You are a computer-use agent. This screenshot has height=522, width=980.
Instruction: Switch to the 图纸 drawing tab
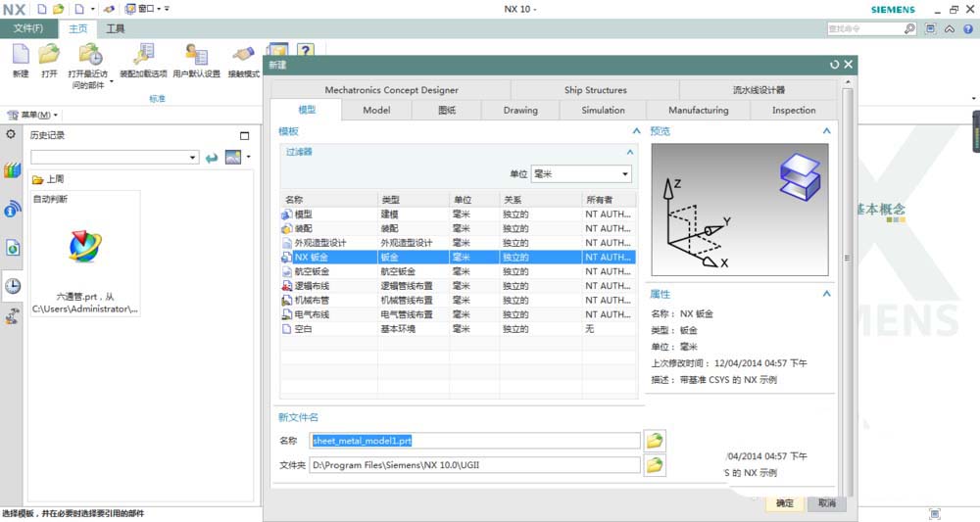tap(447, 110)
